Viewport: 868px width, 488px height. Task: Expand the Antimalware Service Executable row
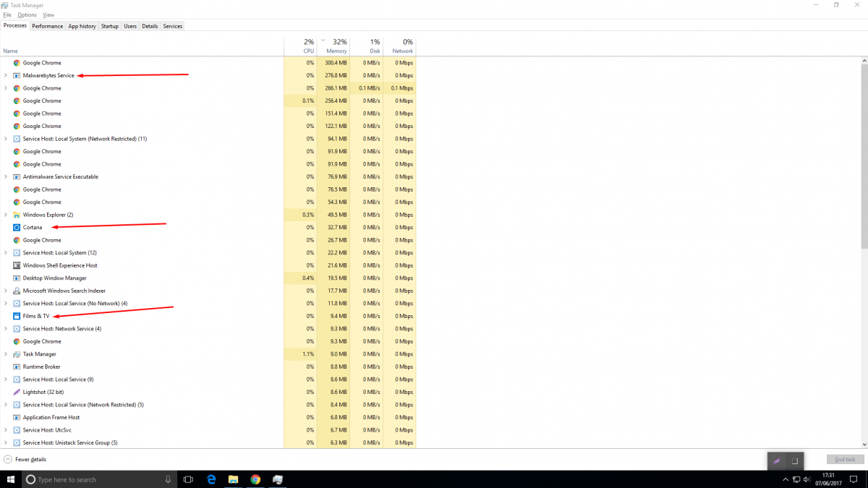tap(6, 177)
